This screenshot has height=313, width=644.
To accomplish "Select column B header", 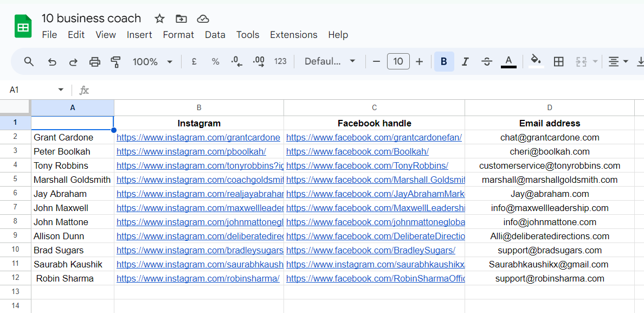I will point(199,107).
